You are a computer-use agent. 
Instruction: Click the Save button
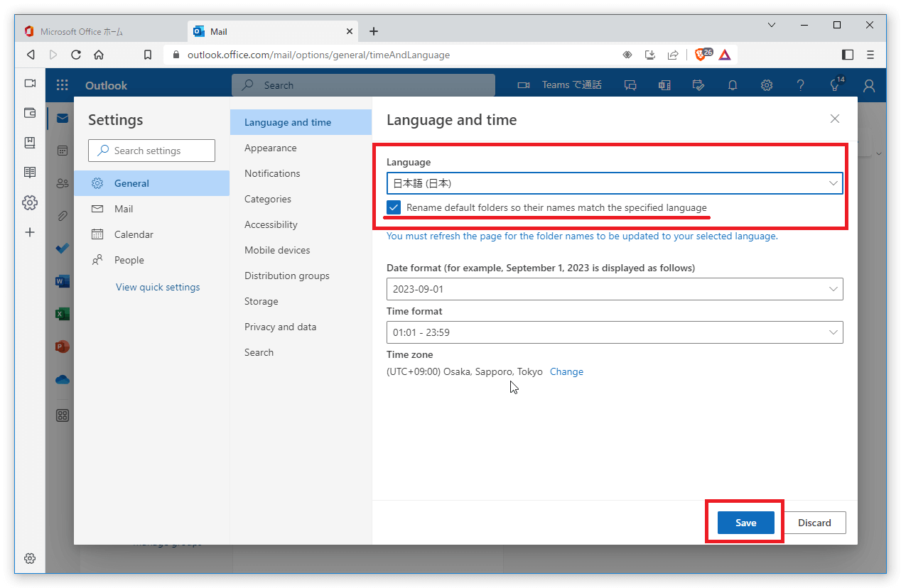click(x=745, y=523)
